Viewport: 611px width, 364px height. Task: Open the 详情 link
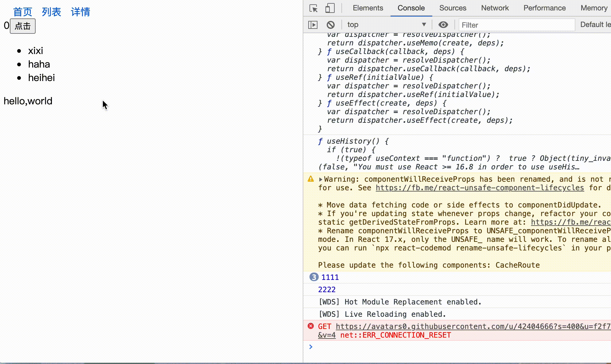pyautogui.click(x=80, y=12)
